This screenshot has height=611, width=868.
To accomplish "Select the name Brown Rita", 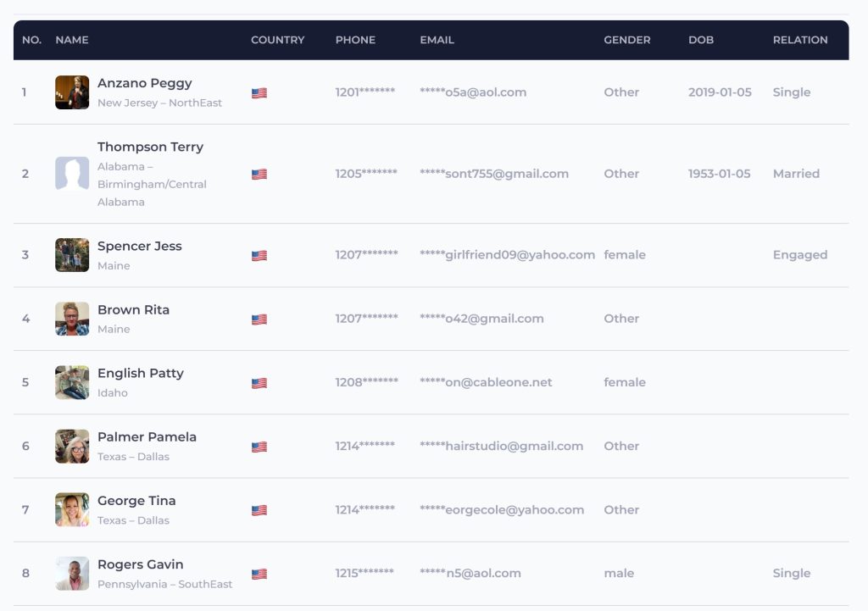I will [133, 309].
